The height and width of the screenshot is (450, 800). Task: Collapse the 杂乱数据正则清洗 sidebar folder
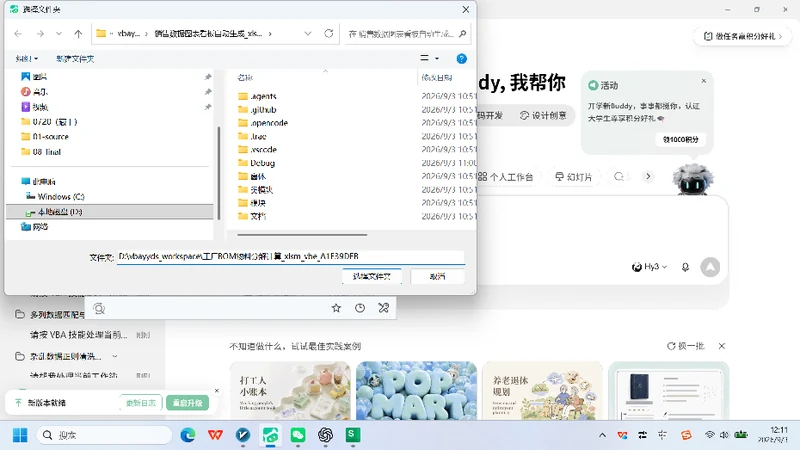tap(115, 356)
